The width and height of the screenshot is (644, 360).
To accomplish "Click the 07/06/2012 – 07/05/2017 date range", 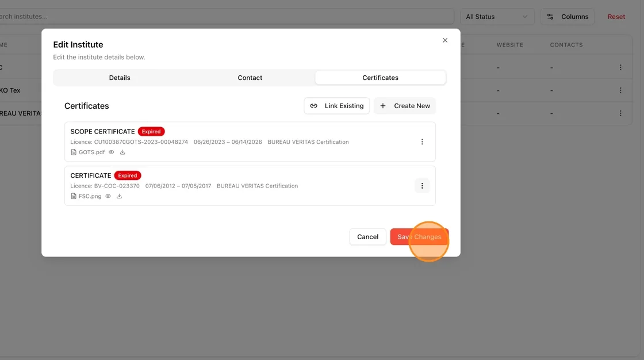I will point(178,186).
